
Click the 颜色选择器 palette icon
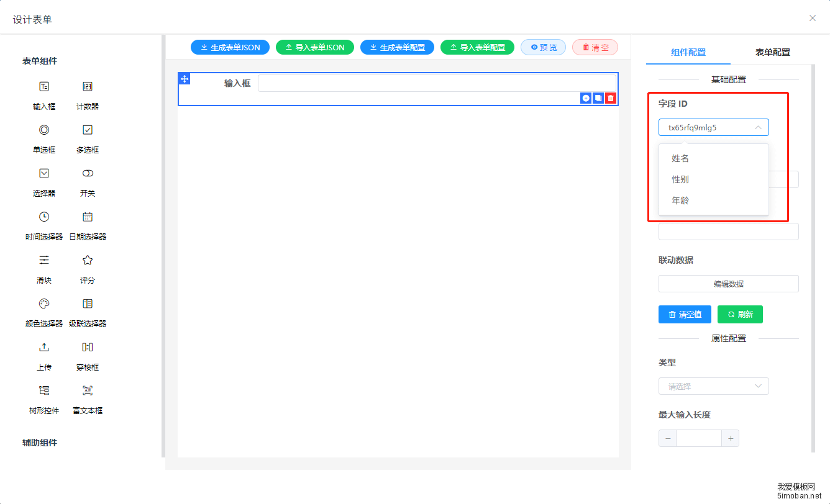coord(44,304)
